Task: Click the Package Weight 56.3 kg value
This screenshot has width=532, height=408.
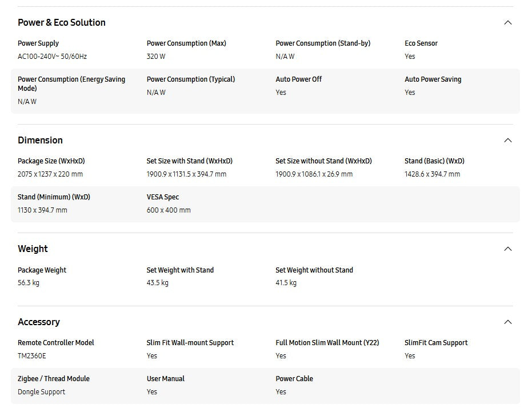Action: tap(29, 283)
